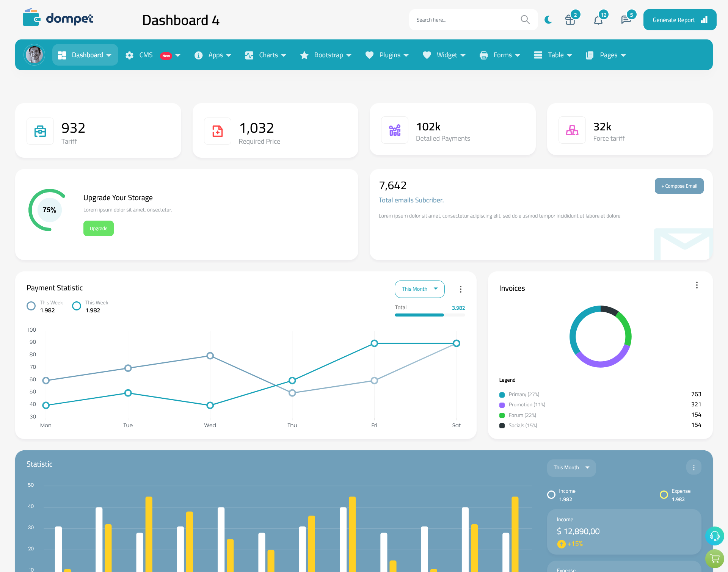Click the dark mode moon toggle icon
Image resolution: width=728 pixels, height=572 pixels.
pyautogui.click(x=548, y=19)
